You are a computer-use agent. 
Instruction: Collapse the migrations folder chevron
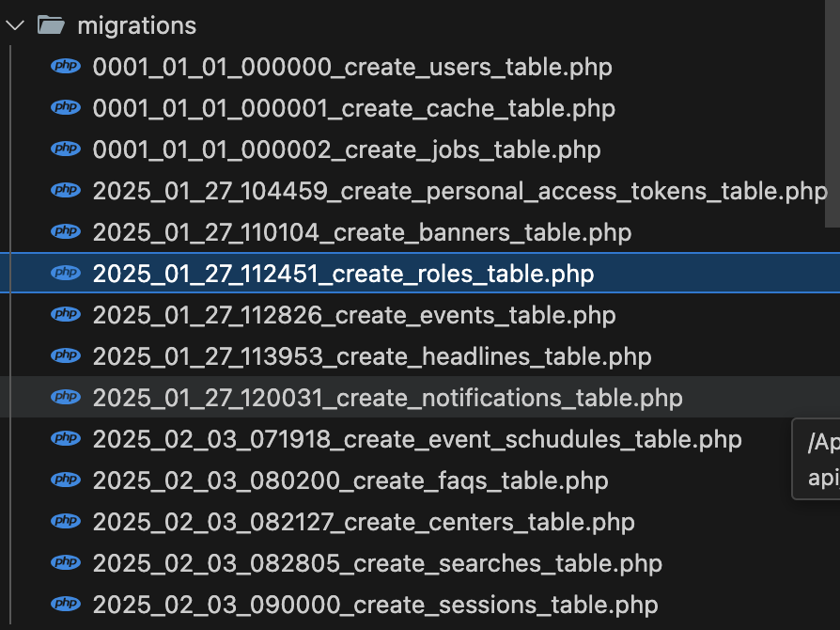(14, 25)
